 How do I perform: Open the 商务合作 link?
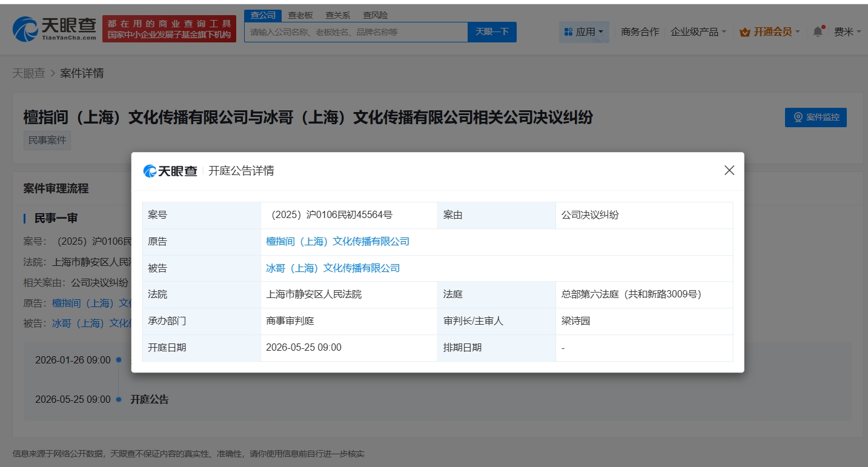[640, 32]
